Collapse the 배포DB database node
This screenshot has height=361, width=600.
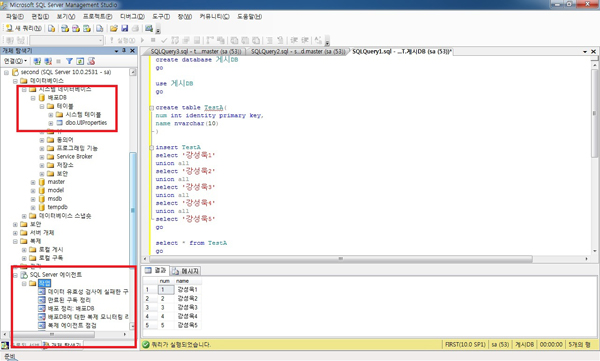pyautogui.click(x=33, y=98)
